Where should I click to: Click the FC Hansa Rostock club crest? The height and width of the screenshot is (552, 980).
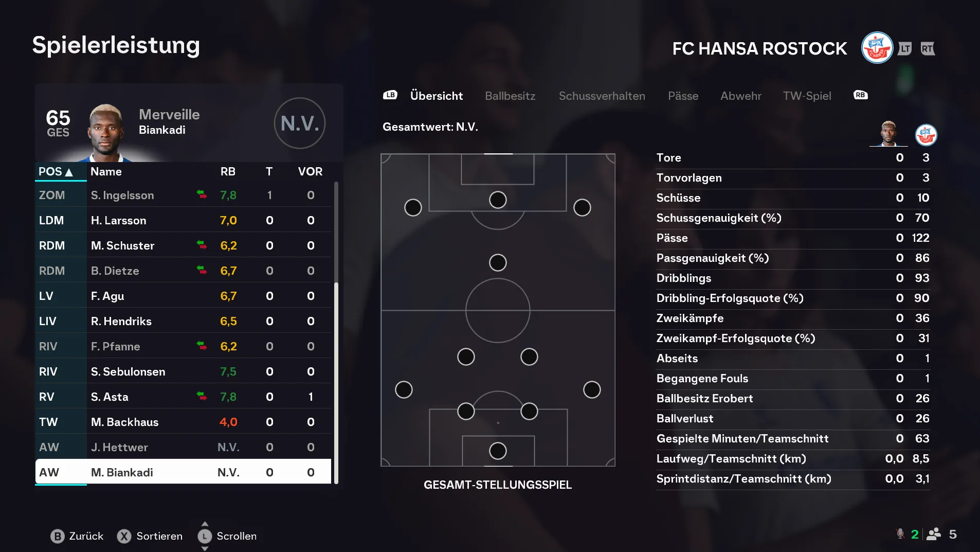(877, 48)
